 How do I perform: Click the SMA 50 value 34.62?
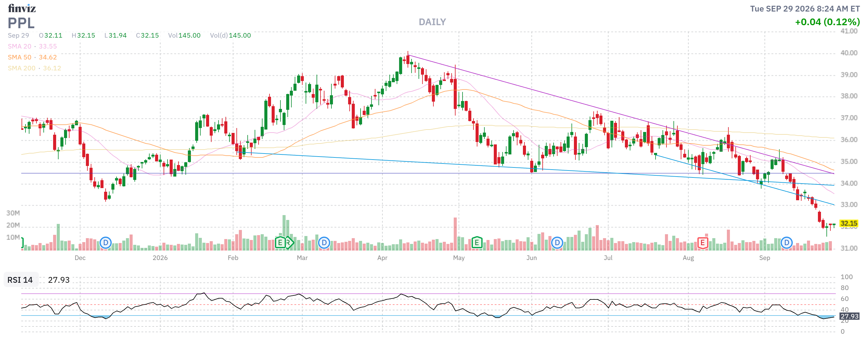pos(48,57)
